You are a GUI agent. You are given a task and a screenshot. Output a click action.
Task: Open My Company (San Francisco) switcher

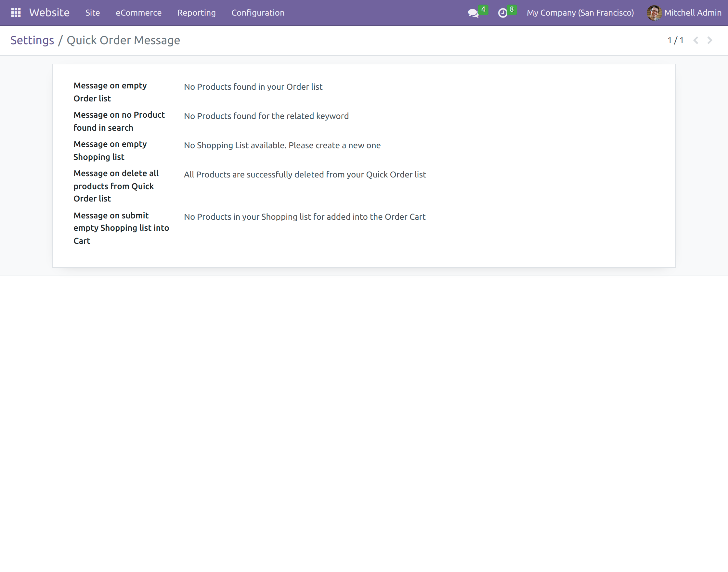[x=580, y=13]
